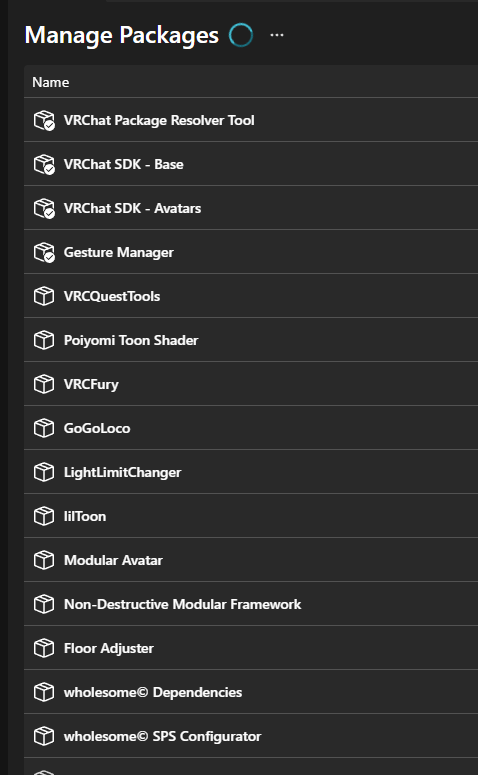
Task: Click the loading spinner next to Manage Packages
Action: (x=241, y=35)
